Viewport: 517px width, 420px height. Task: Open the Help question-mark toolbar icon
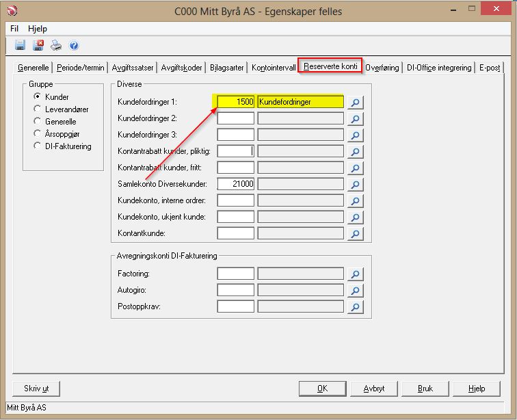tap(74, 45)
